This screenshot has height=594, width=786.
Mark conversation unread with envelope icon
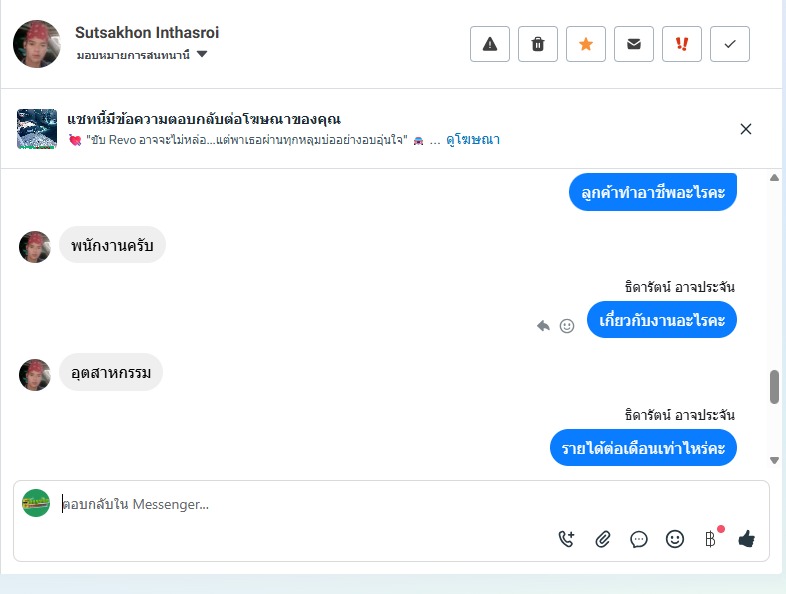[634, 44]
